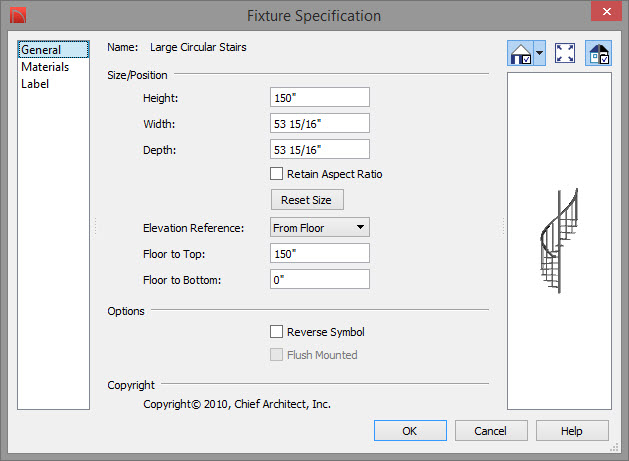Toggle the color house preview icon
Image resolution: width=629 pixels, height=461 pixels.
point(598,53)
